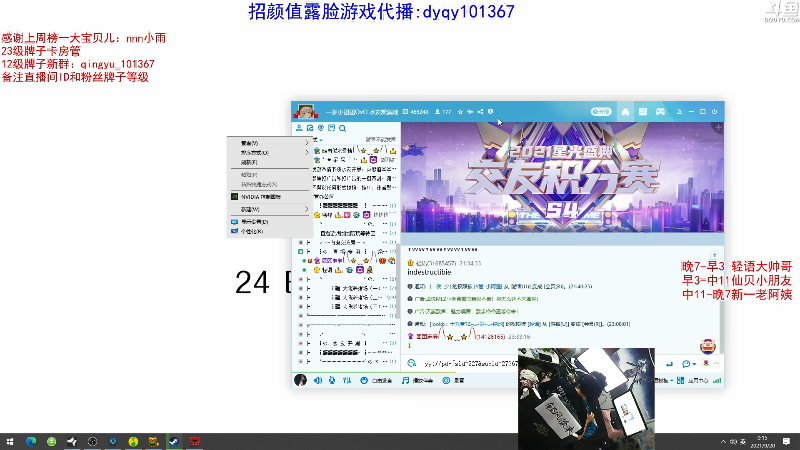
Task: Click the flower gift icon near chat input
Action: pos(706,363)
